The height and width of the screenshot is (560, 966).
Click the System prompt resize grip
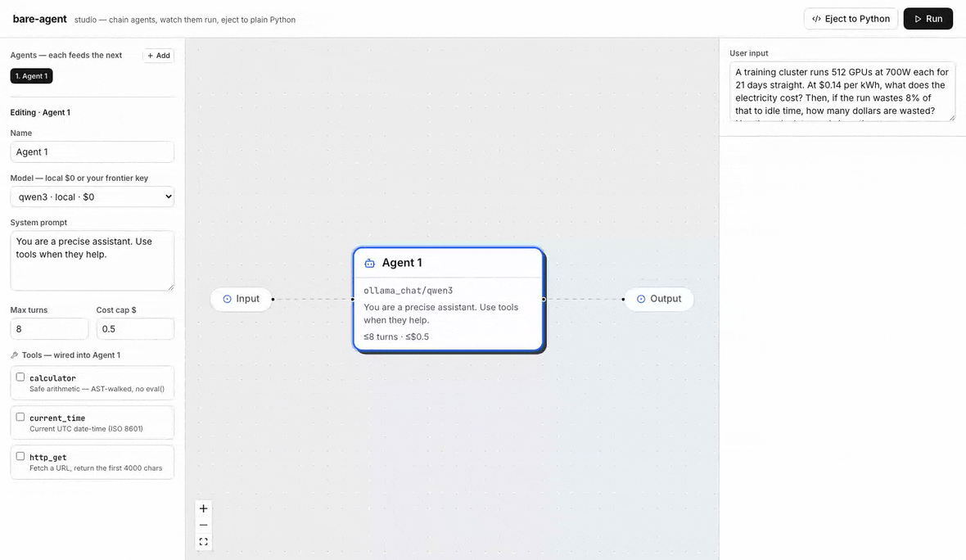click(170, 287)
